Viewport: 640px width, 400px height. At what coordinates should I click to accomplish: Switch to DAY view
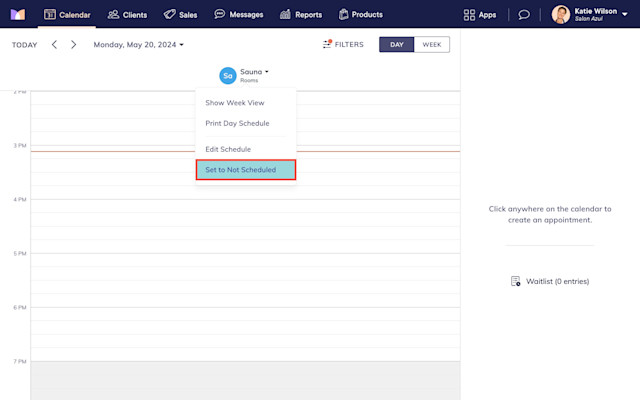[396, 44]
